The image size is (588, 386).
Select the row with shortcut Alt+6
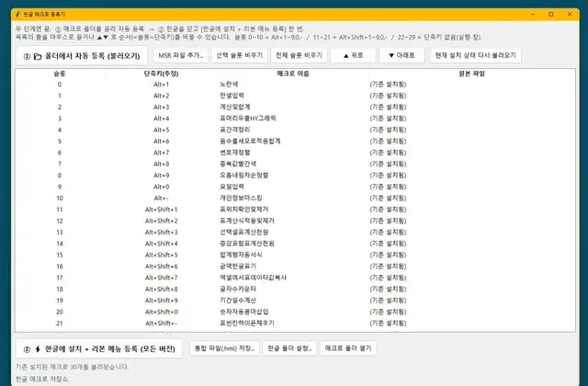coord(295,141)
